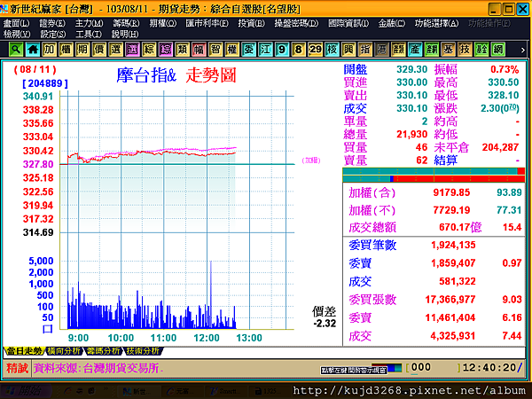Select the magenta 選 toolbar icon
532x399 pixels.
pos(132,50)
